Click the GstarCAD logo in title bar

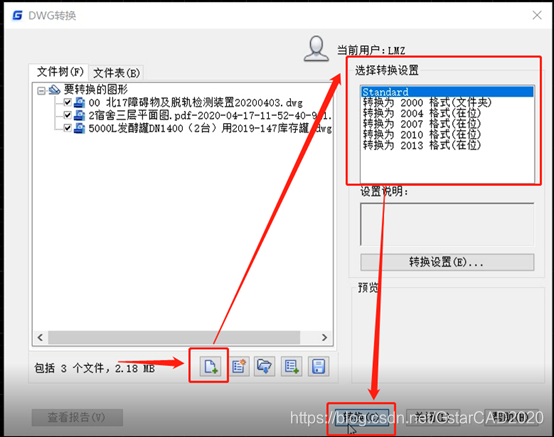click(17, 16)
